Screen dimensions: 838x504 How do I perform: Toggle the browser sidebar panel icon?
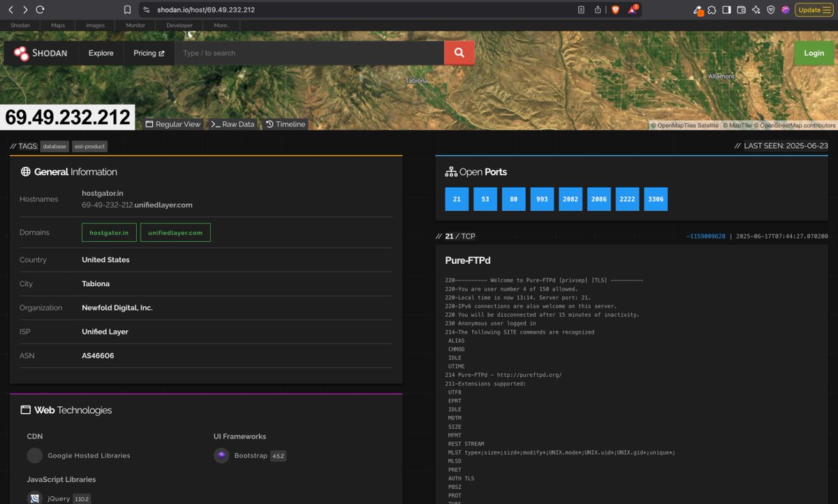[726, 10]
